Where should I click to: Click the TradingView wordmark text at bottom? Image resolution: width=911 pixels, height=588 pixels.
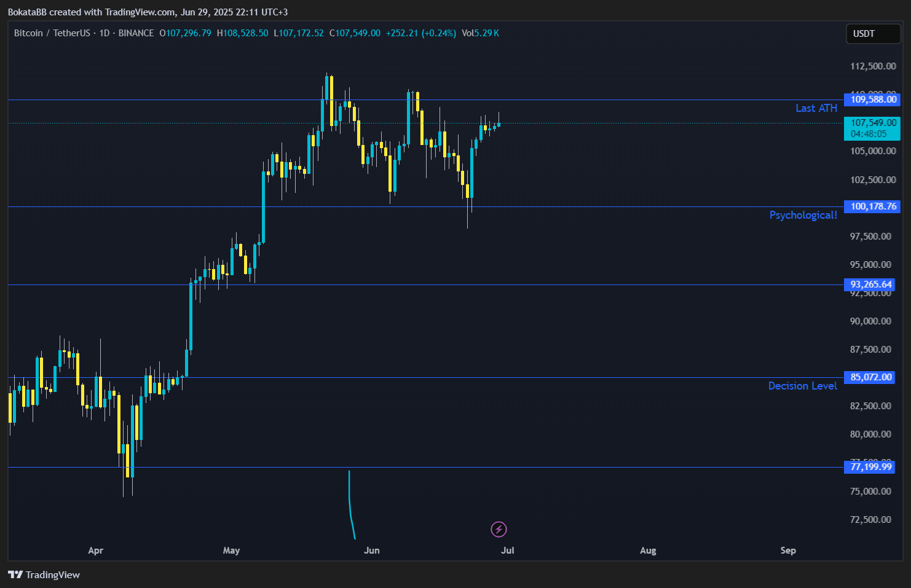click(x=53, y=574)
